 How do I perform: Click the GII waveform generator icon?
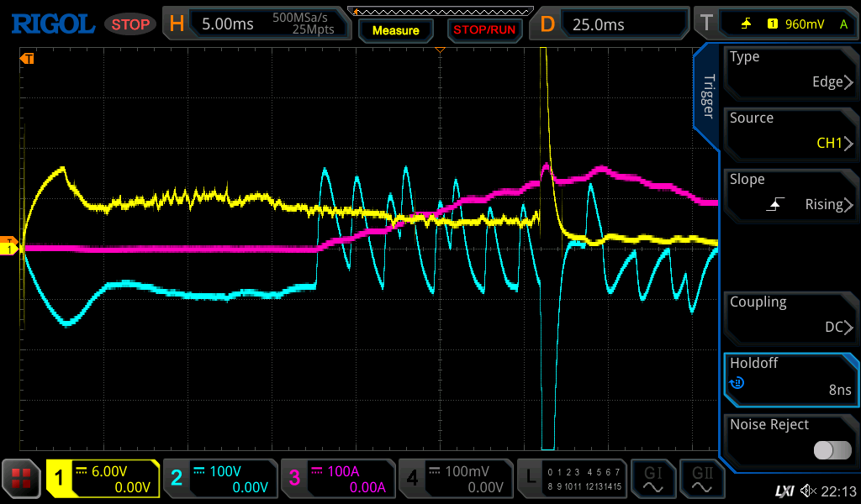702,479
